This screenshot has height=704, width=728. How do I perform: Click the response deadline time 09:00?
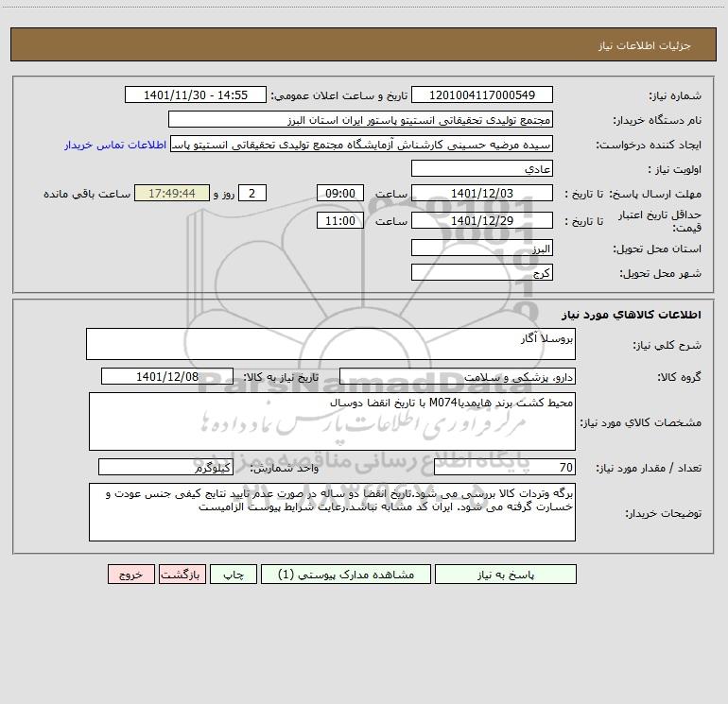pyautogui.click(x=339, y=193)
